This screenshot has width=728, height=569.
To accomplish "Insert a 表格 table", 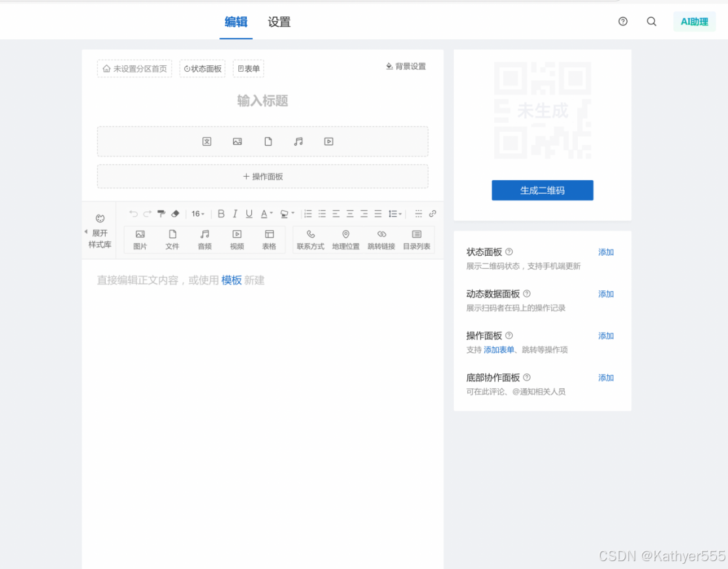I will point(269,239).
